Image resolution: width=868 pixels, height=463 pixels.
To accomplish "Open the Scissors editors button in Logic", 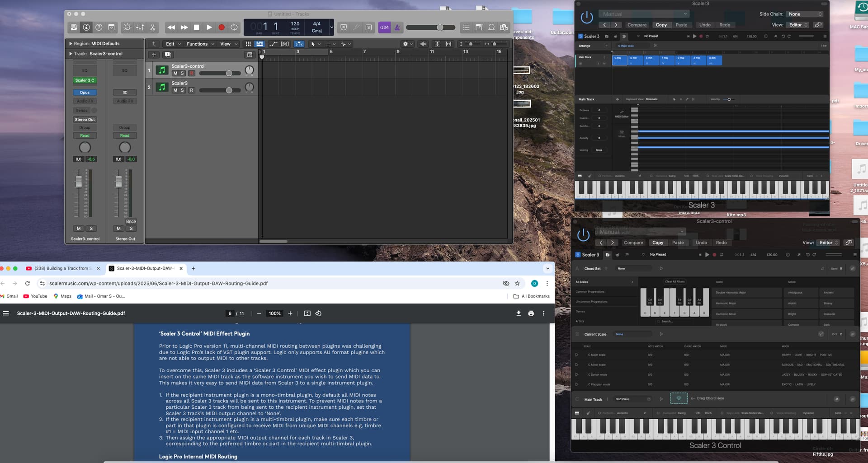I will (x=153, y=28).
